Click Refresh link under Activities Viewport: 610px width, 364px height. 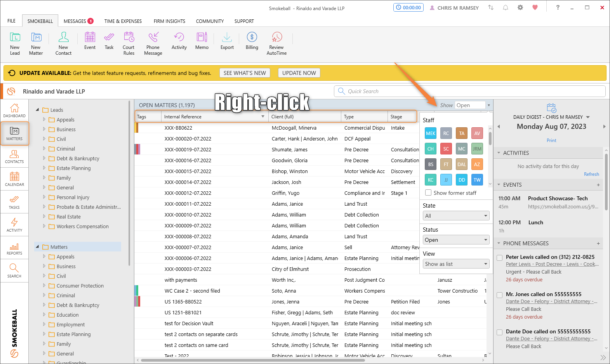[x=591, y=174]
